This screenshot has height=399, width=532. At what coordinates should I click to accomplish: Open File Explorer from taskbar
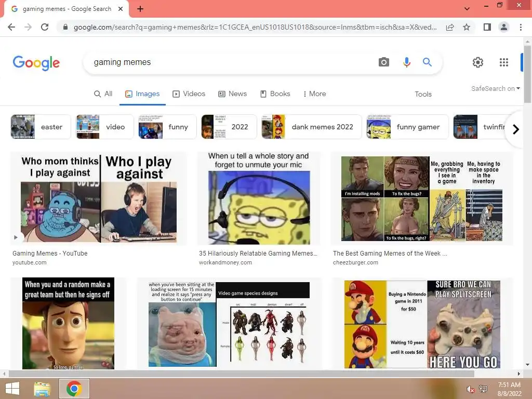[42, 389]
